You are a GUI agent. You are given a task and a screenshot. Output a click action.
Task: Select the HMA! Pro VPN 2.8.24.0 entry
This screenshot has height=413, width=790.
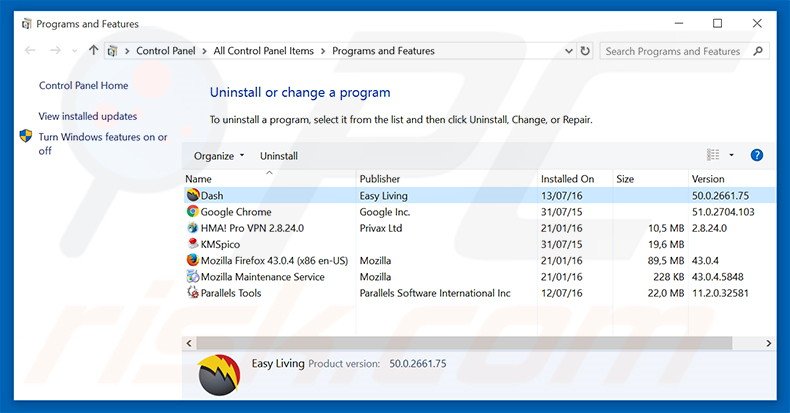[252, 228]
